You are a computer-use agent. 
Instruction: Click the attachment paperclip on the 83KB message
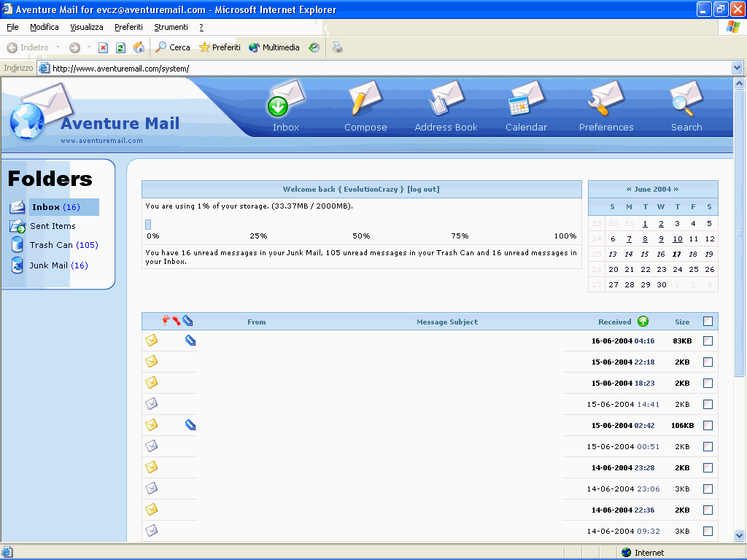click(x=190, y=341)
